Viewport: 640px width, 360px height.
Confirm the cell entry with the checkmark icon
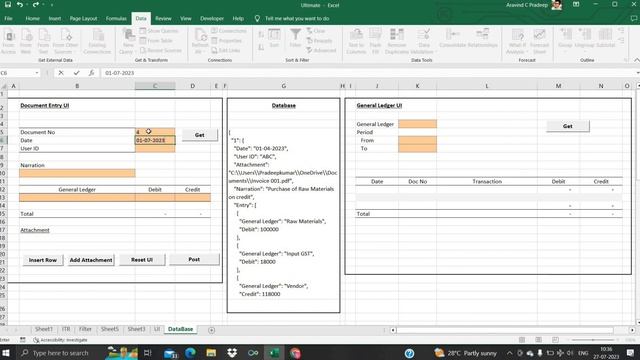tap(76, 73)
